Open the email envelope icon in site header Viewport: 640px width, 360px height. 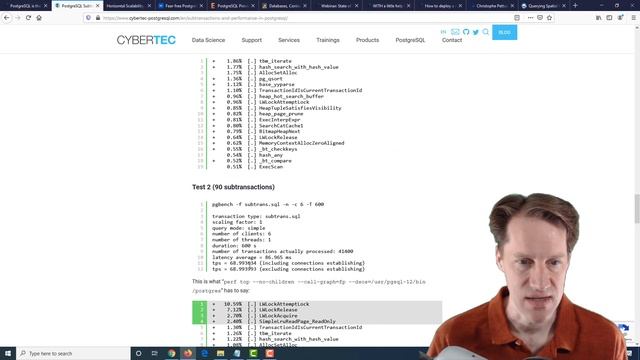[x=455, y=32]
